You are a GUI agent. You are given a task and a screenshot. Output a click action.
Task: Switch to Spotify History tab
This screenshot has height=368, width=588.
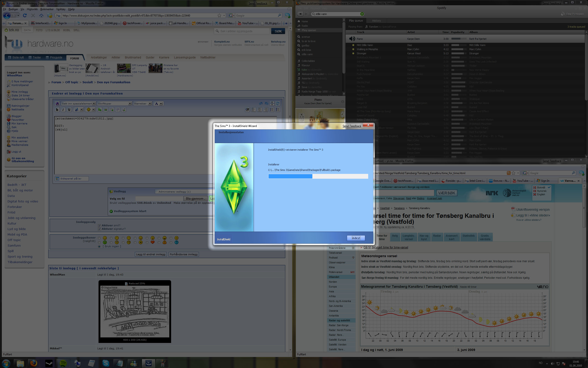click(x=376, y=21)
